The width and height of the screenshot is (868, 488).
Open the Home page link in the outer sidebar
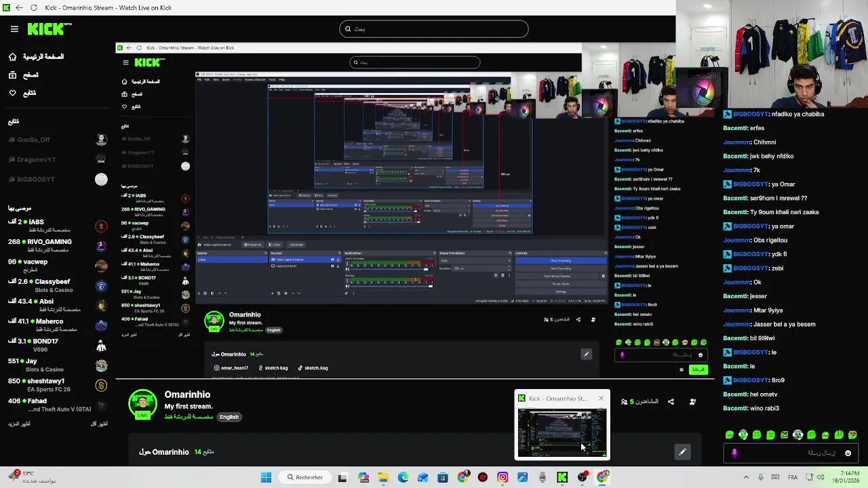[36, 57]
